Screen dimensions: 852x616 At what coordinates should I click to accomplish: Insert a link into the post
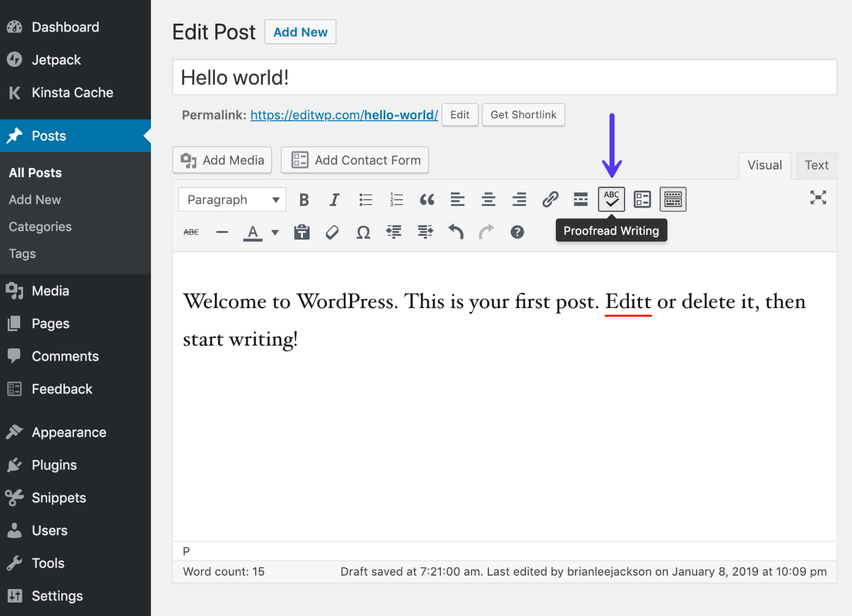click(x=550, y=199)
